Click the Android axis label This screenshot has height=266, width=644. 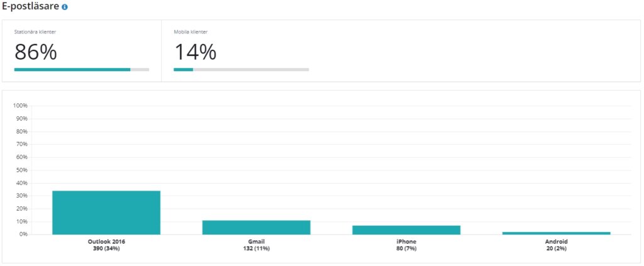557,241
